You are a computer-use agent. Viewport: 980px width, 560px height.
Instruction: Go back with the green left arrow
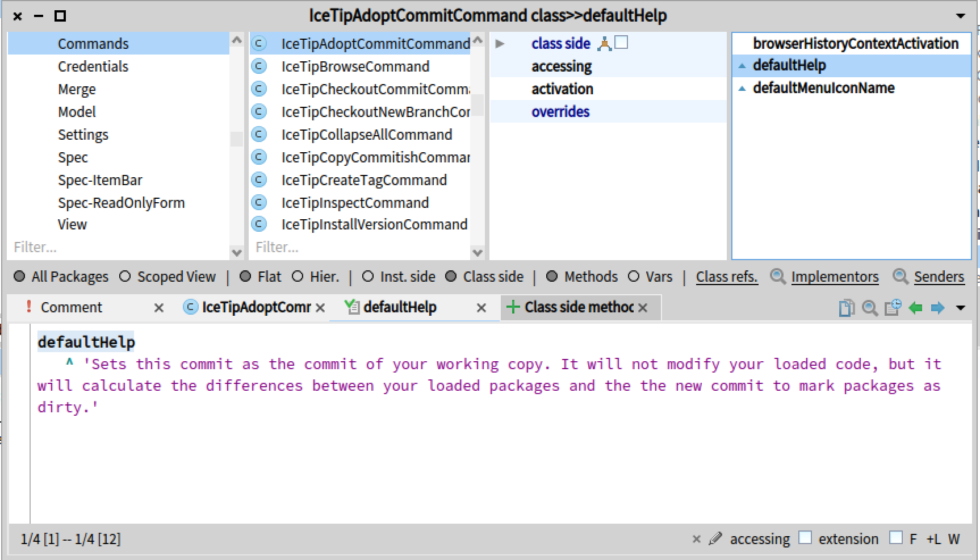(915, 308)
